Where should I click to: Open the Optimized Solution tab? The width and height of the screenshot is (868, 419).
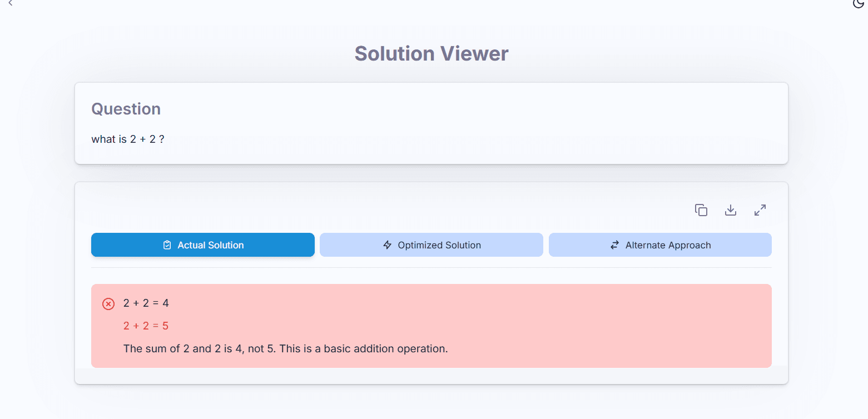pyautogui.click(x=431, y=245)
